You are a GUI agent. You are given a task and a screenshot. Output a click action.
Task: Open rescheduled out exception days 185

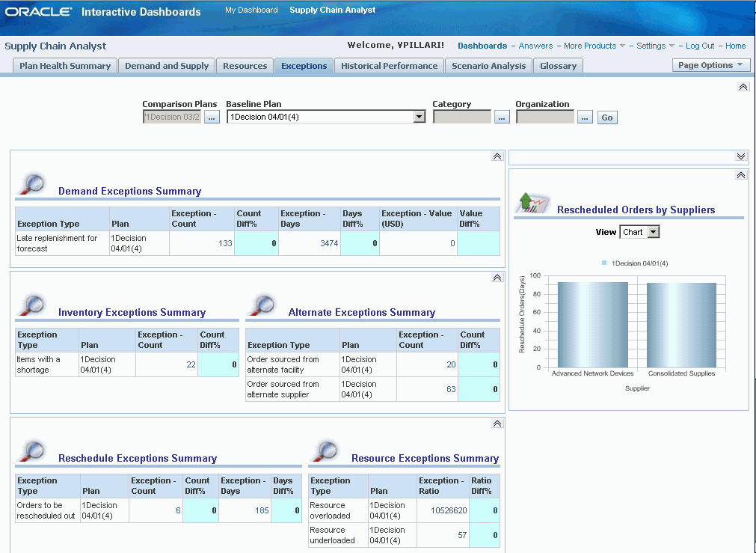click(x=262, y=510)
